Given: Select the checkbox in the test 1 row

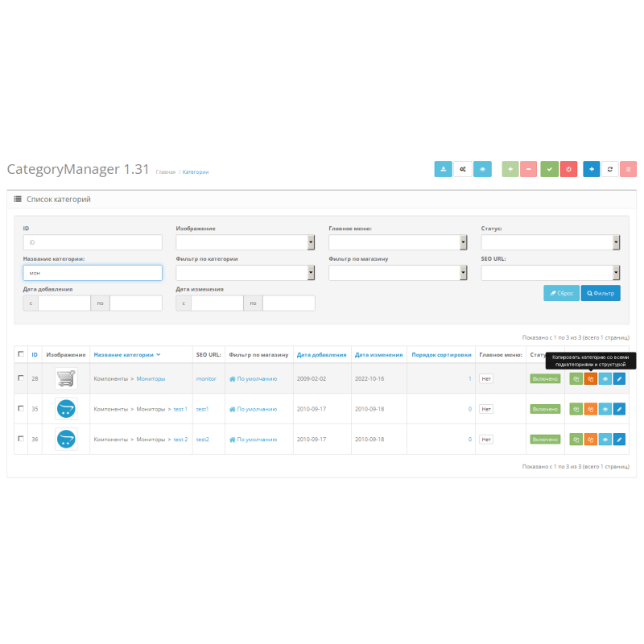Looking at the screenshot, I should tap(21, 408).
